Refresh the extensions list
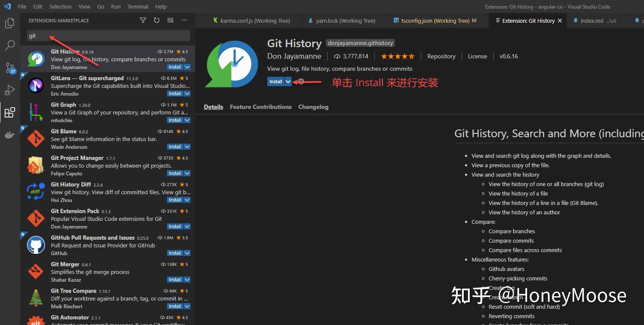 [157, 20]
